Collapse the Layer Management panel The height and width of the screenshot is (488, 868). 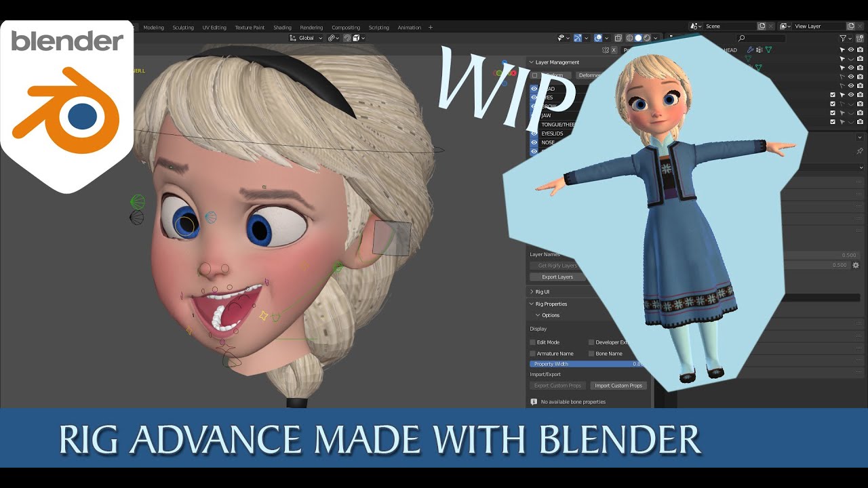tap(532, 62)
